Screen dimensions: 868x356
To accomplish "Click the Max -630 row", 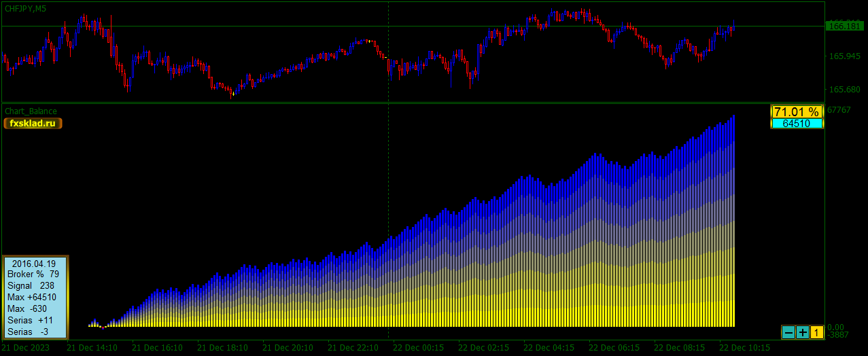I will click(x=27, y=309).
